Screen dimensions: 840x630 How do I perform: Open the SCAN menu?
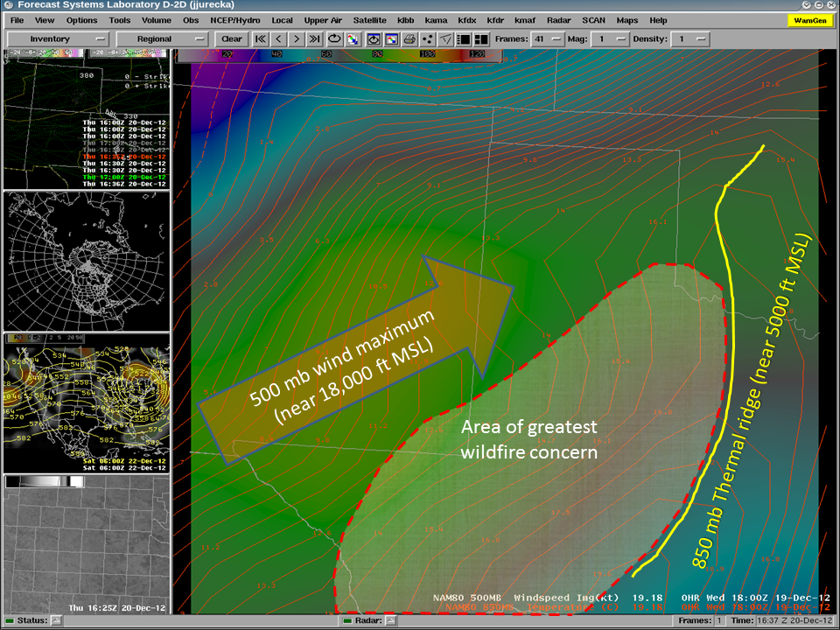(x=593, y=20)
